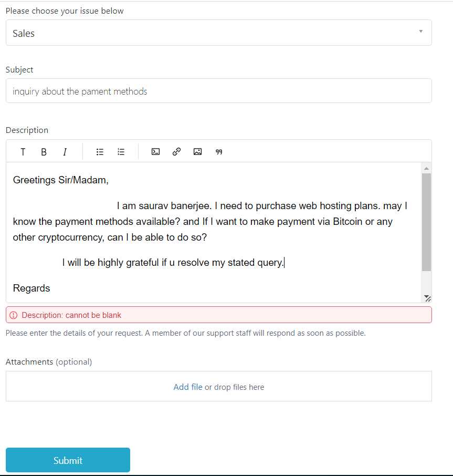This screenshot has width=453, height=476.
Task: Click the description scrollbar down arrow
Action: click(x=426, y=297)
